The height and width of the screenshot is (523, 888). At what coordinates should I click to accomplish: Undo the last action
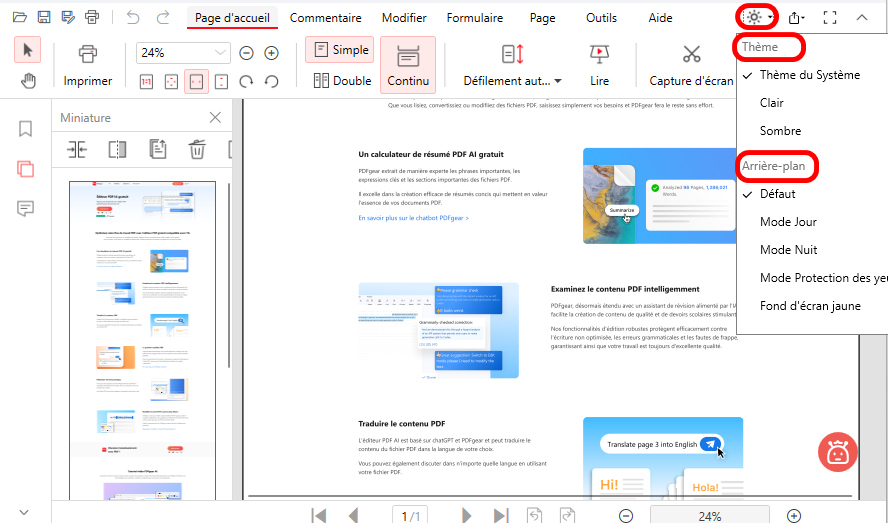[x=133, y=18]
